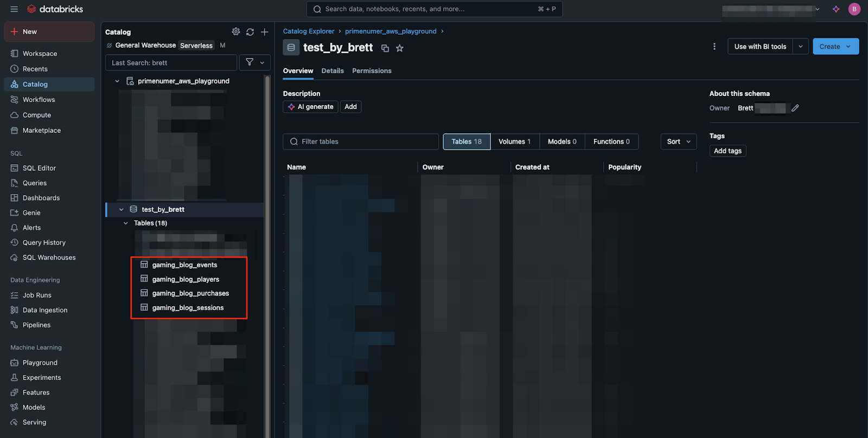868x438 pixels.
Task: Open Query History
Action: point(49,243)
